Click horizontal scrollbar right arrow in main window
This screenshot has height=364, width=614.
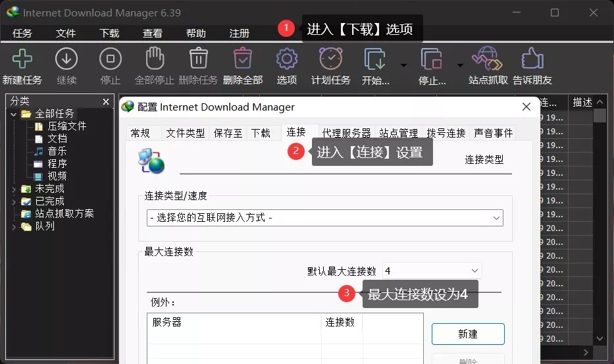click(x=586, y=352)
